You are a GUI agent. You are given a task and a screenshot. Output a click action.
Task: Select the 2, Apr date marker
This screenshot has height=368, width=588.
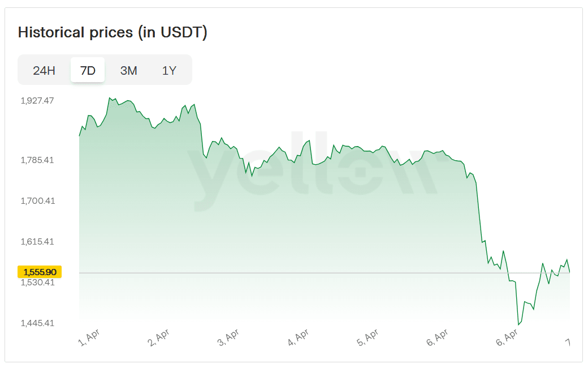point(159,338)
